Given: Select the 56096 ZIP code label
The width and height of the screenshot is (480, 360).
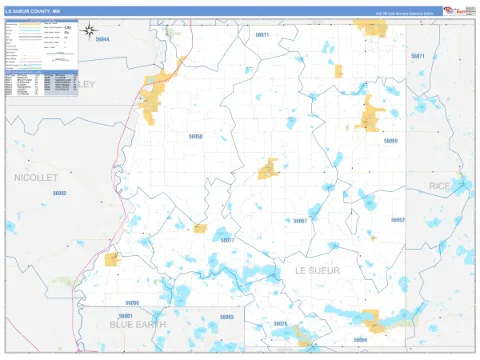Looking at the screenshot, I should click(360, 340).
